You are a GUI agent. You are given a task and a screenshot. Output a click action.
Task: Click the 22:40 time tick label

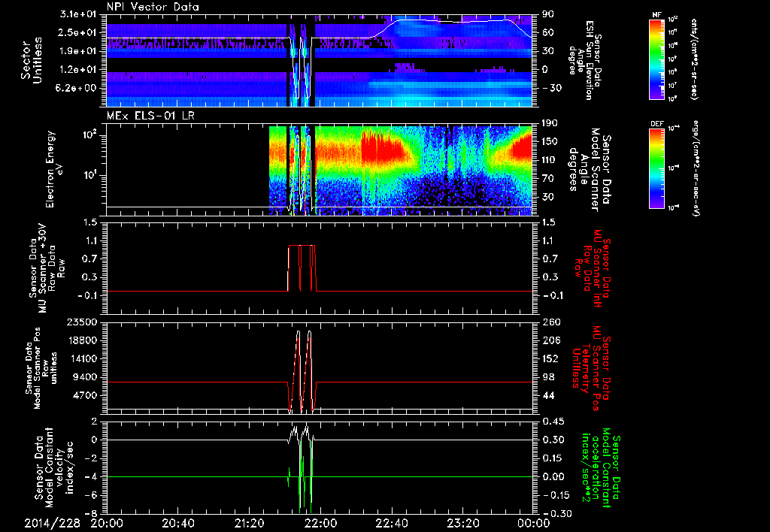(x=391, y=523)
